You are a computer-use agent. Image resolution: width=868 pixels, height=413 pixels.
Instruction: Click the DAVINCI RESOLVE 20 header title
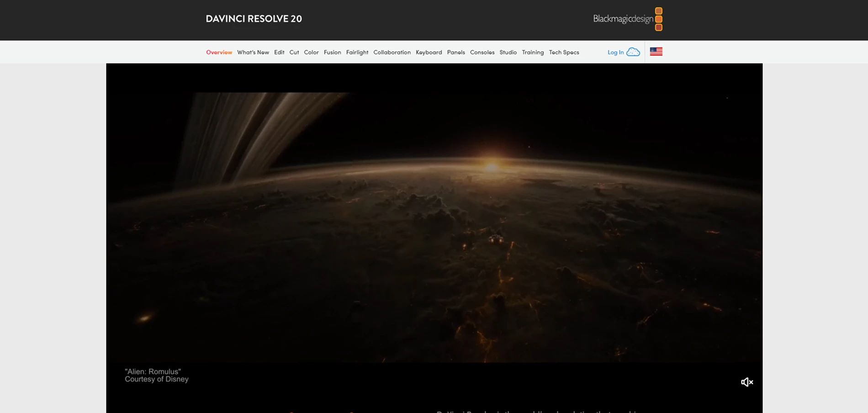(254, 19)
